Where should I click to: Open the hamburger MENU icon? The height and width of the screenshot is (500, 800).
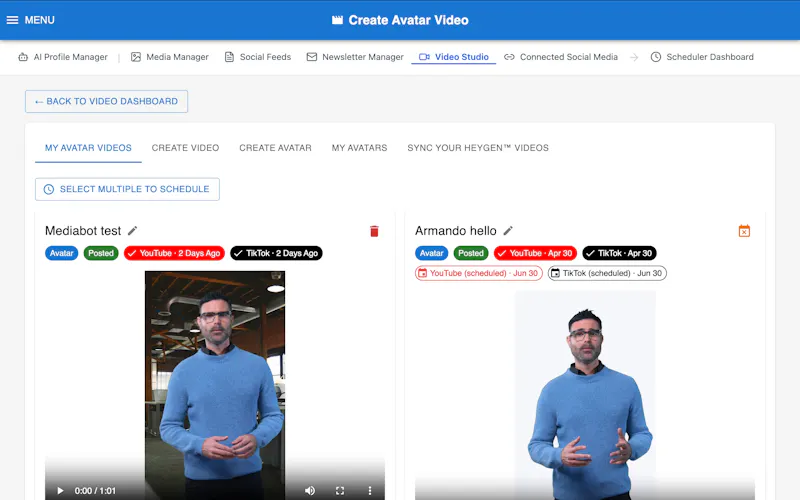click(12, 20)
